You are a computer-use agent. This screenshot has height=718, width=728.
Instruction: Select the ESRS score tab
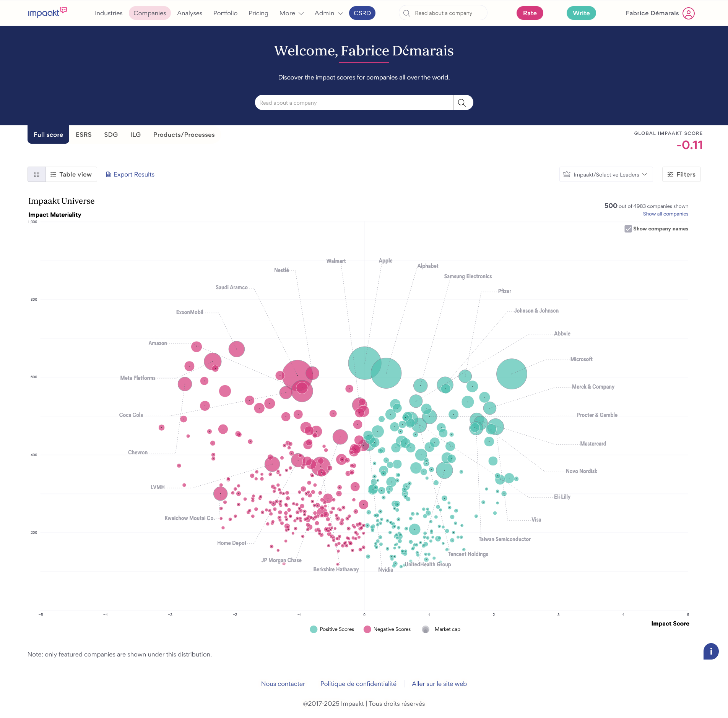click(x=83, y=135)
